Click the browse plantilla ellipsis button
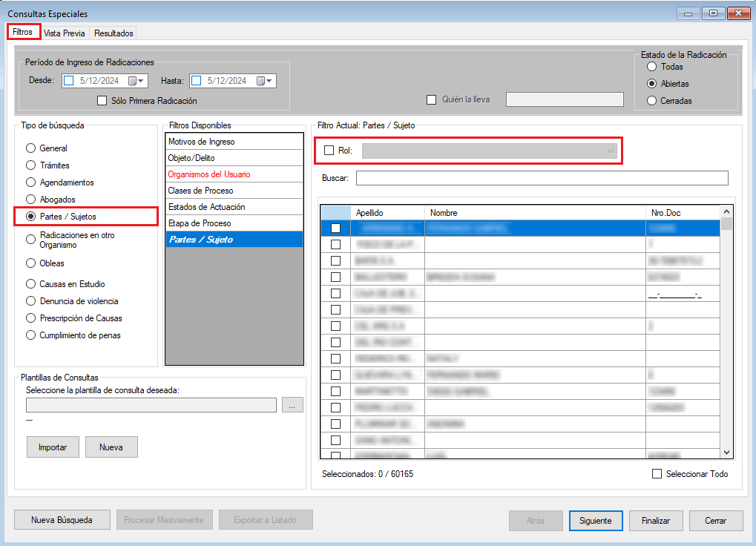The image size is (756, 546). 292,405
